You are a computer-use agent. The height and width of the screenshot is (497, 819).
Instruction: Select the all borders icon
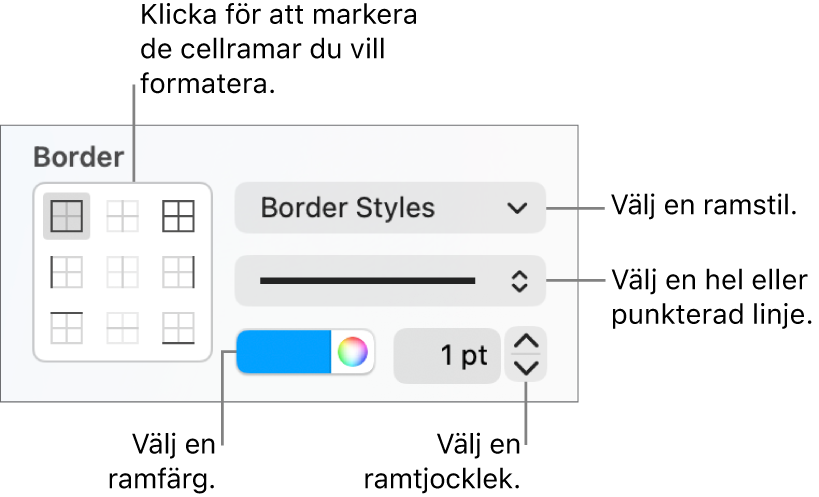point(179,216)
